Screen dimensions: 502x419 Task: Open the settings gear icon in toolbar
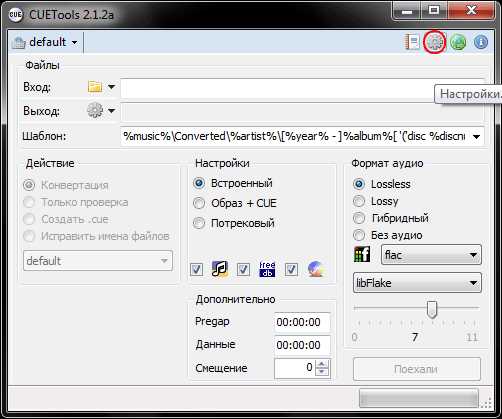point(435,42)
